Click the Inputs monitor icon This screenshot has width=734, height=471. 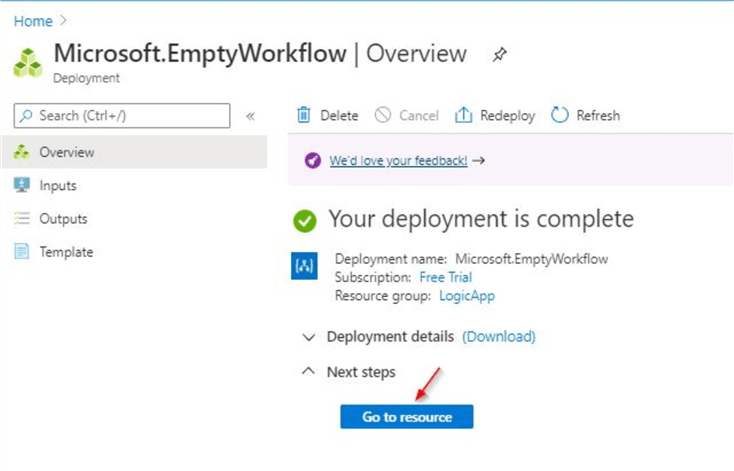pos(22,185)
